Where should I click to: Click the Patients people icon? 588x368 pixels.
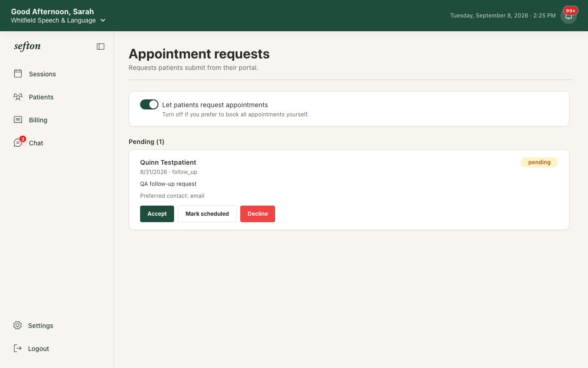point(18,97)
